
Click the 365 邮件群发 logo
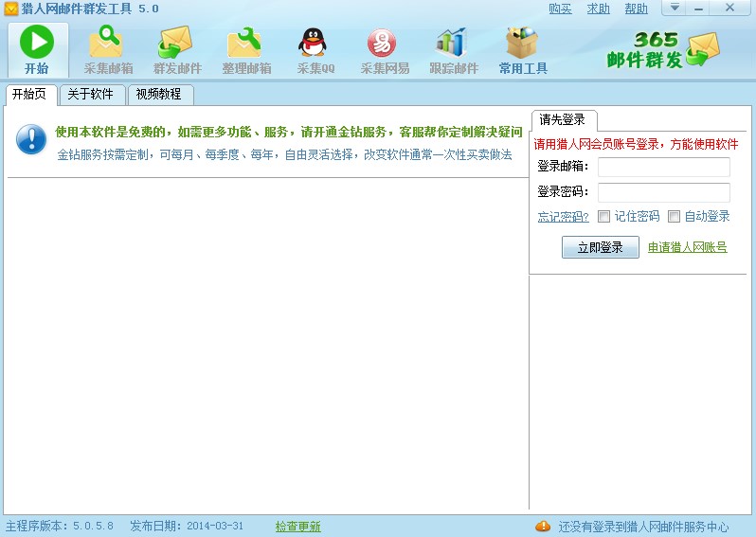[663, 50]
